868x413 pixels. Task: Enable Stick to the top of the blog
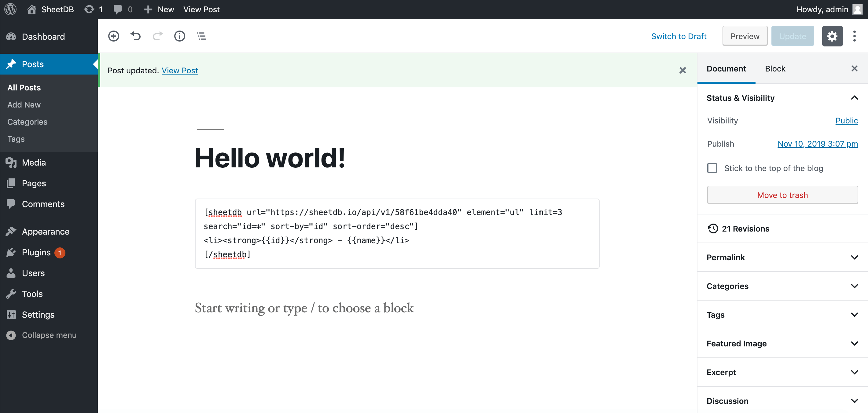click(x=712, y=168)
